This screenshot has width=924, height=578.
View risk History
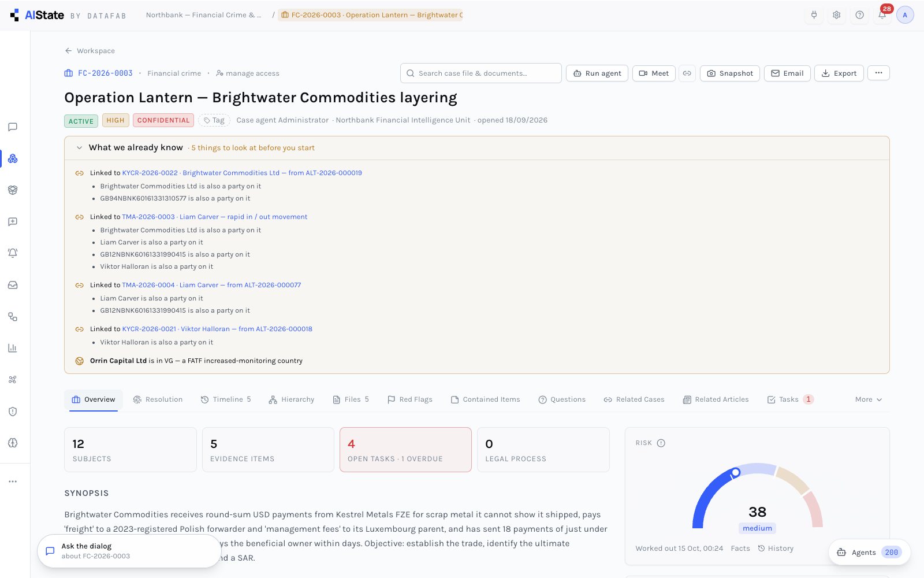click(x=776, y=549)
